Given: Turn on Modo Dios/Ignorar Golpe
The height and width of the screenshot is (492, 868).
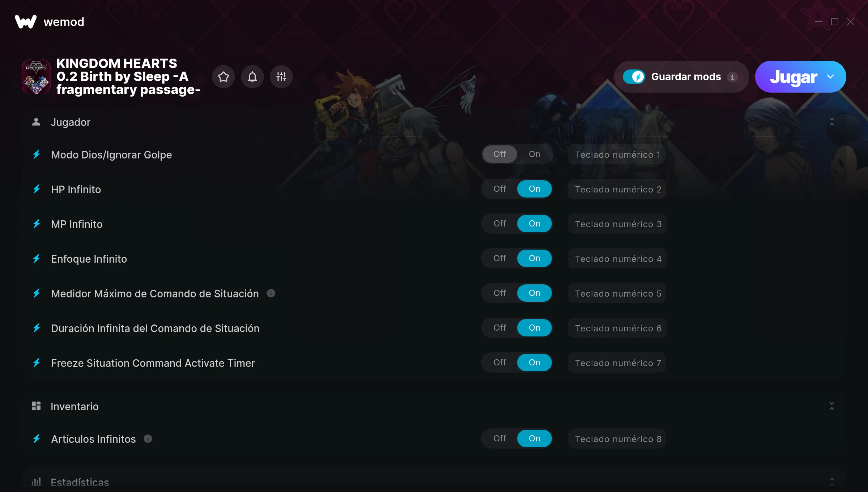Looking at the screenshot, I should 535,154.
